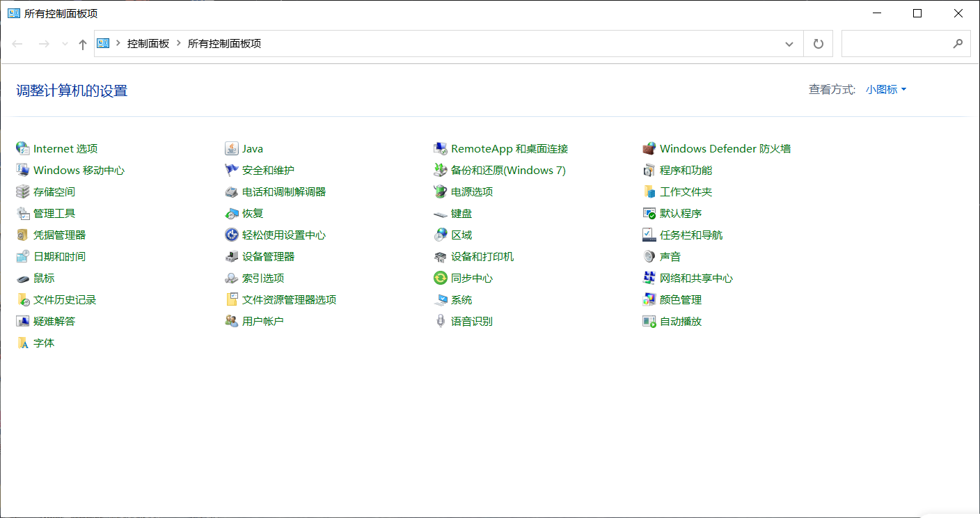Open the Java coffee cup icon
The image size is (980, 518).
232,148
